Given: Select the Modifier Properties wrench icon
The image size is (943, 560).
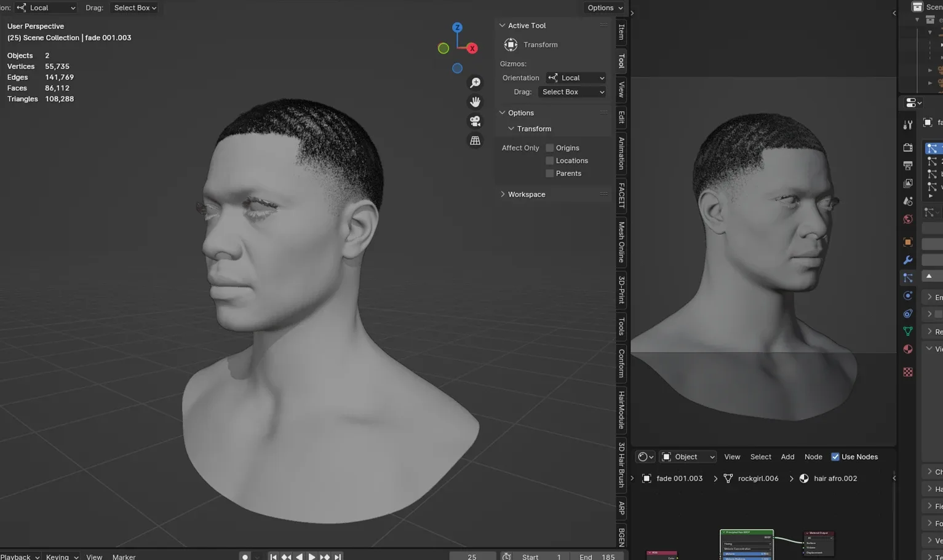Looking at the screenshot, I should pos(907,260).
